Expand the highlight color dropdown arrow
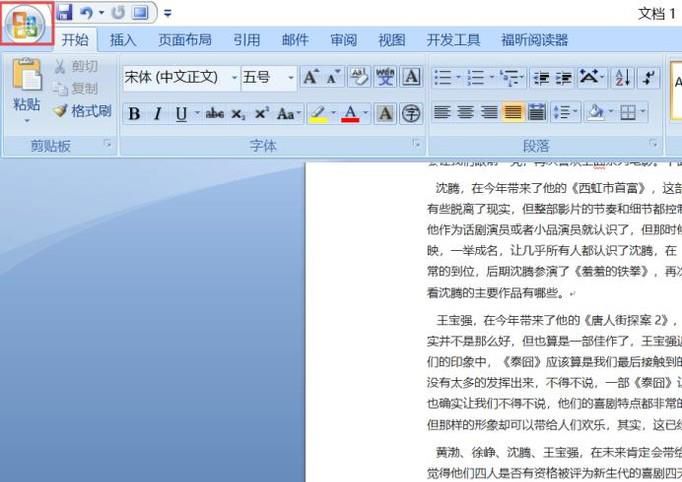 tap(334, 114)
